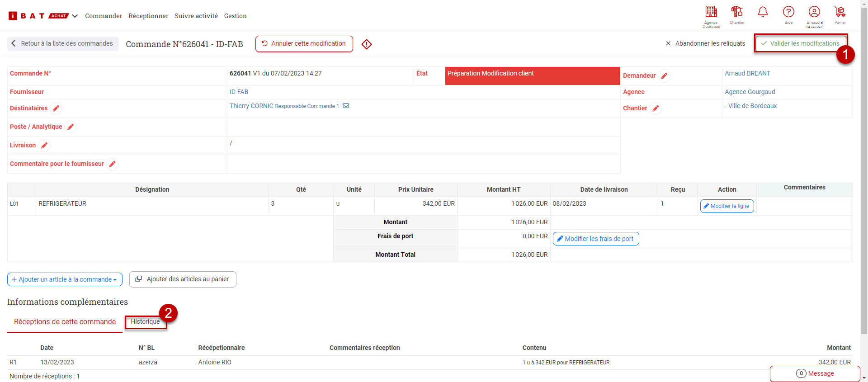Open the Commander menu
This screenshot has height=382, width=868.
pos(104,16)
